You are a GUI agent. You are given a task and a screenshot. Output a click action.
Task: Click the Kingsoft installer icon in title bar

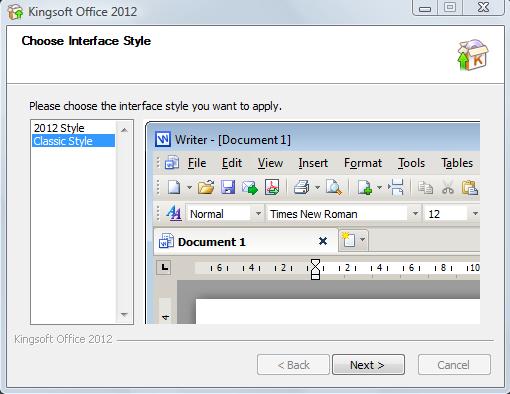tap(15, 12)
